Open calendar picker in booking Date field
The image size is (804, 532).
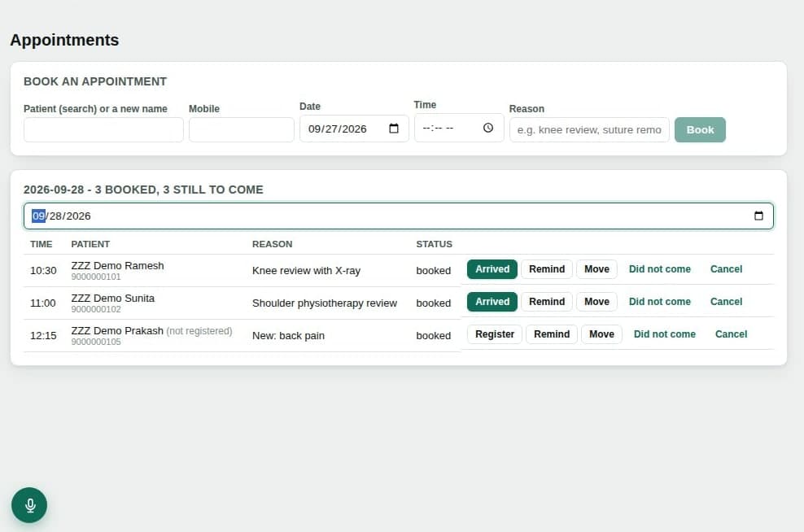click(394, 129)
